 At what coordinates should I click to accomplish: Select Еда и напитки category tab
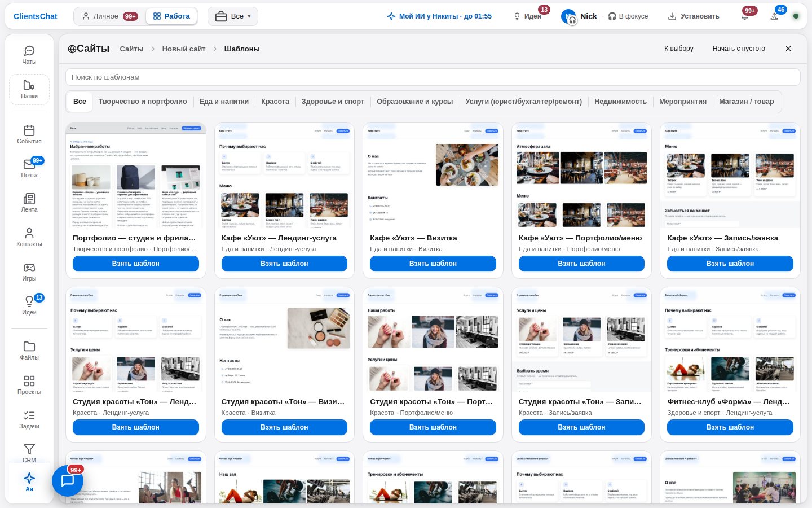tap(224, 102)
